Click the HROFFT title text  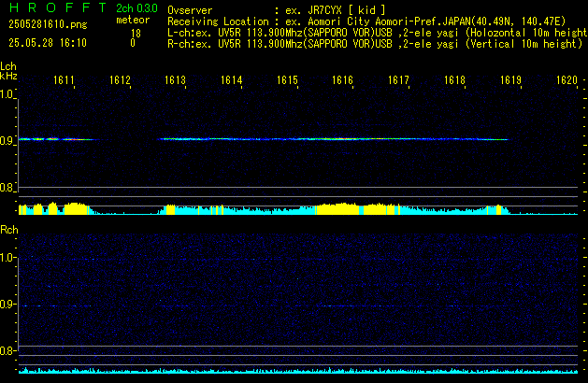coord(58,7)
